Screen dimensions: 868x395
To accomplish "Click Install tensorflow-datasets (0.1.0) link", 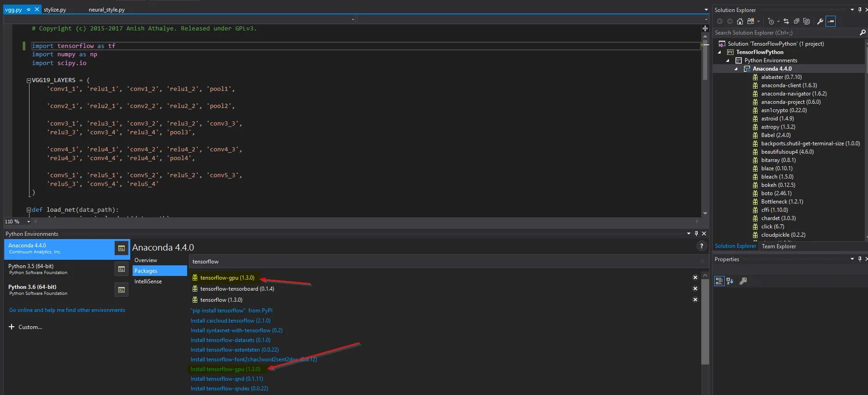I will point(231,340).
